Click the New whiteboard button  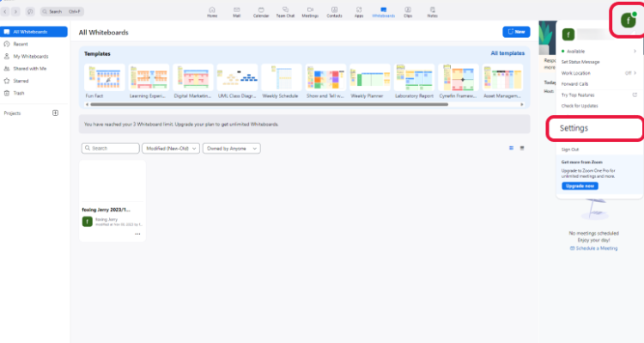[x=516, y=32]
